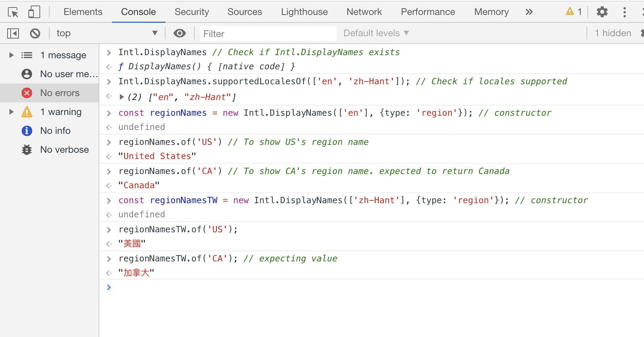Switch to the Elements tab

83,12
